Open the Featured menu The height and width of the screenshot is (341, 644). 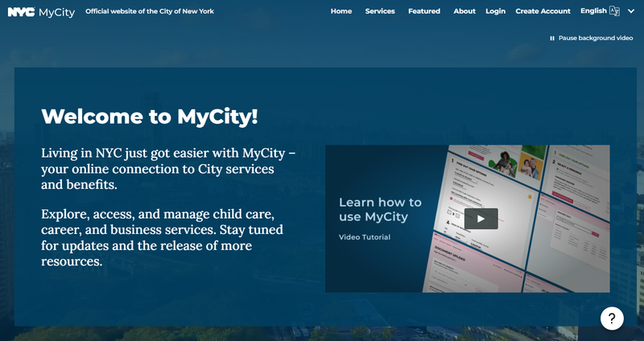click(424, 11)
